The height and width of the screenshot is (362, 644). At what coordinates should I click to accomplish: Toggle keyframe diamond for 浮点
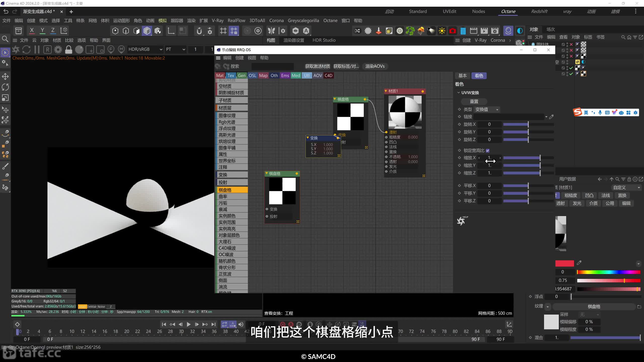click(x=530, y=297)
